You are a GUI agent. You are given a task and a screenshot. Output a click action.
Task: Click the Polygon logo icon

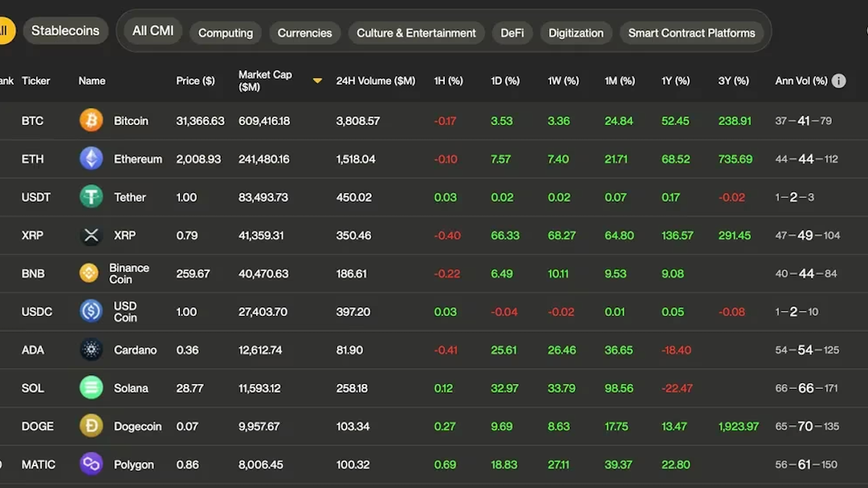point(91,464)
